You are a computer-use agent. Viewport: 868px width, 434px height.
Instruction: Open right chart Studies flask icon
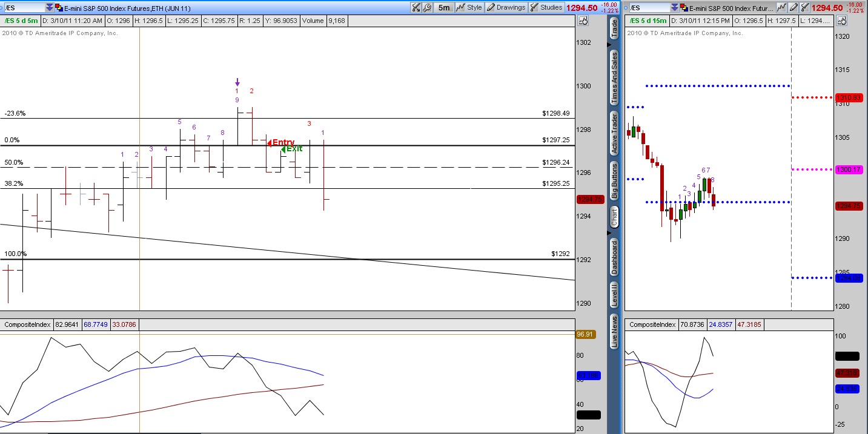804,7
